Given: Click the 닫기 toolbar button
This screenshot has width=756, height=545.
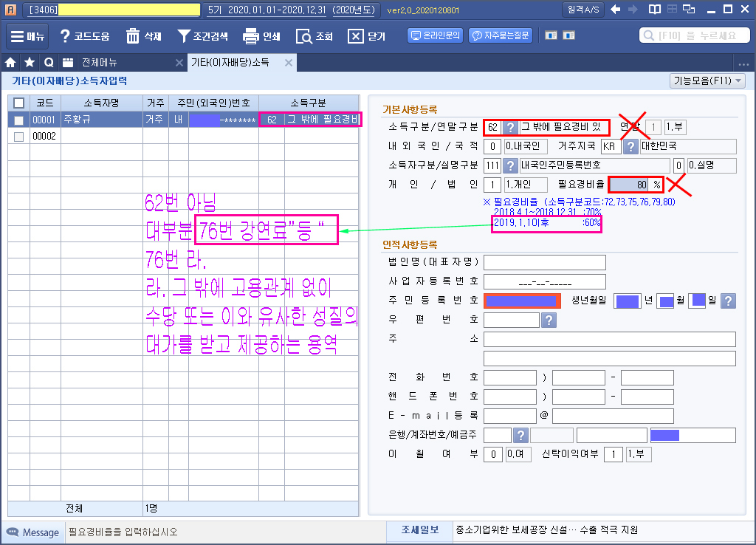Looking at the screenshot, I should [366, 36].
